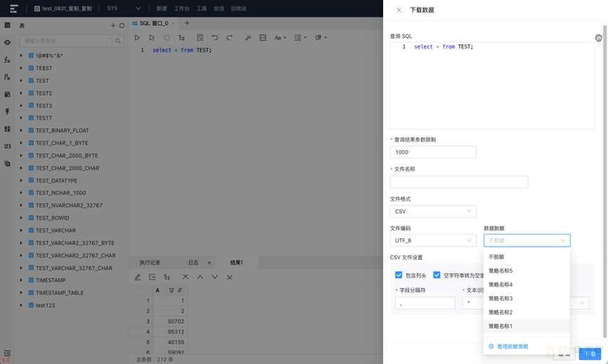Click the search magnifier in table filter
608x364 pixels.
click(117, 41)
